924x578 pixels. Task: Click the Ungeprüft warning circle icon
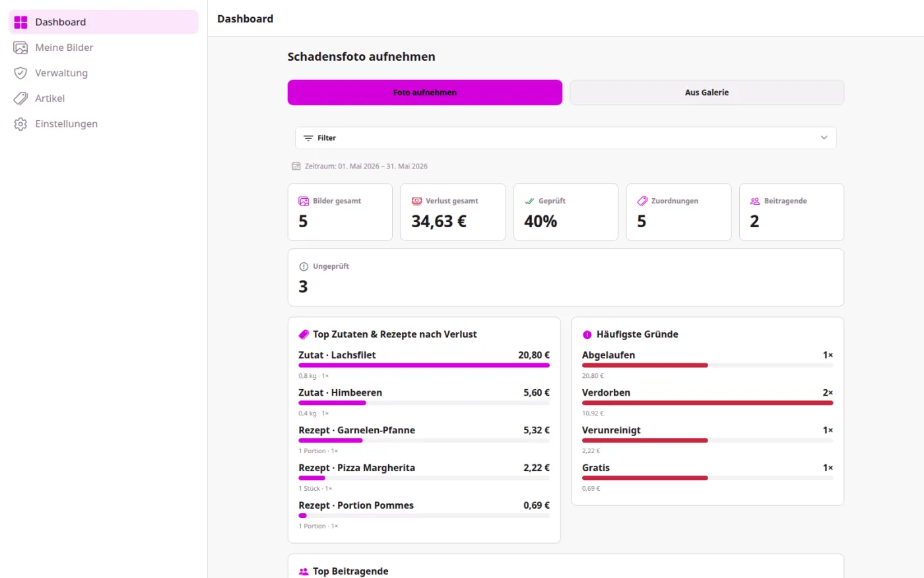304,267
